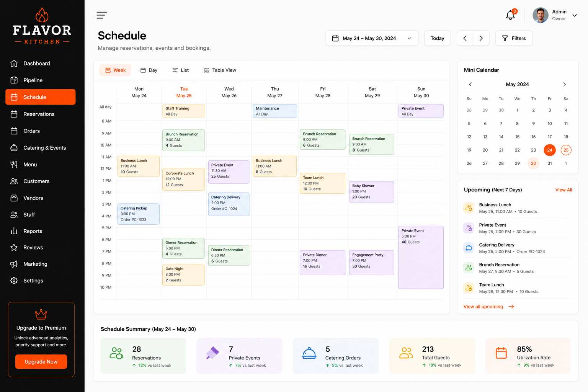Click the hamburger menu icon
Screen dimensions: 588x392
102,15
